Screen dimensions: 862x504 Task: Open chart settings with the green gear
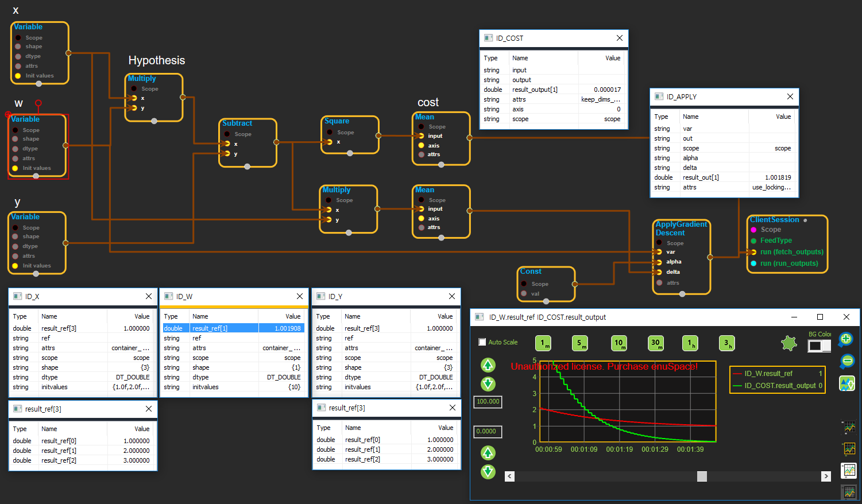pos(789,343)
